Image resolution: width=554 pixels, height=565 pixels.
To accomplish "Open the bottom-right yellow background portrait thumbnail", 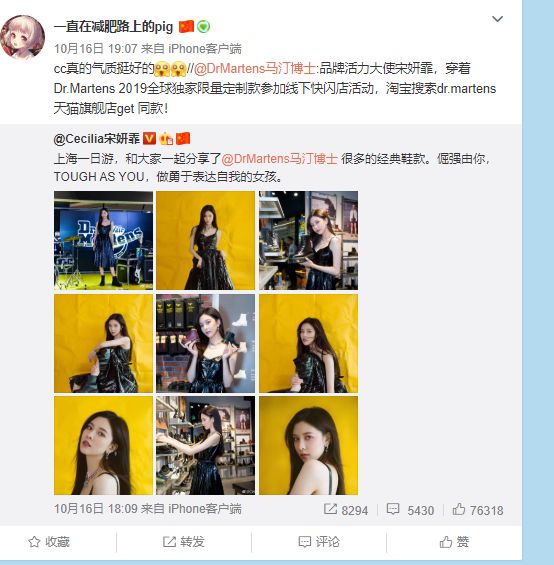I will 309,445.
